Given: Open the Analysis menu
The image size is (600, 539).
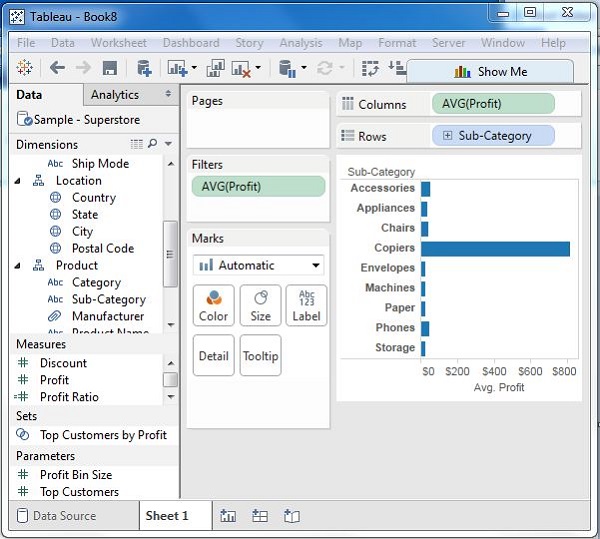Looking at the screenshot, I should pyautogui.click(x=300, y=43).
